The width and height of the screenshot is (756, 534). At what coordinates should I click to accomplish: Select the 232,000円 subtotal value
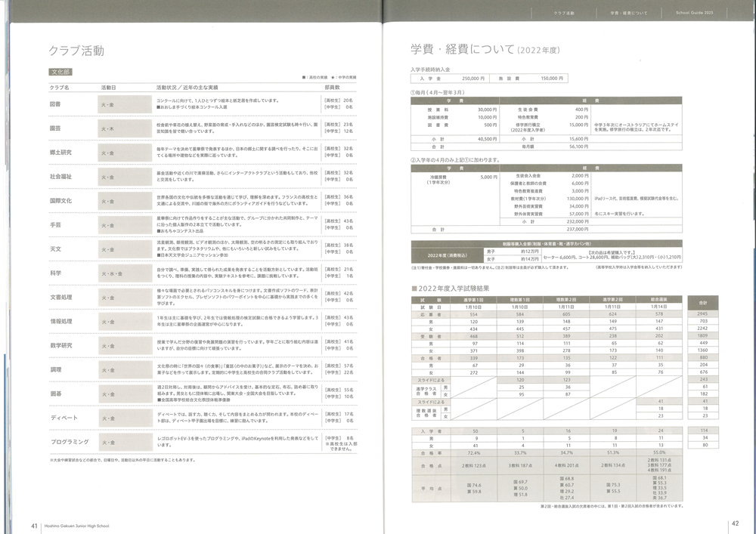pos(578,221)
